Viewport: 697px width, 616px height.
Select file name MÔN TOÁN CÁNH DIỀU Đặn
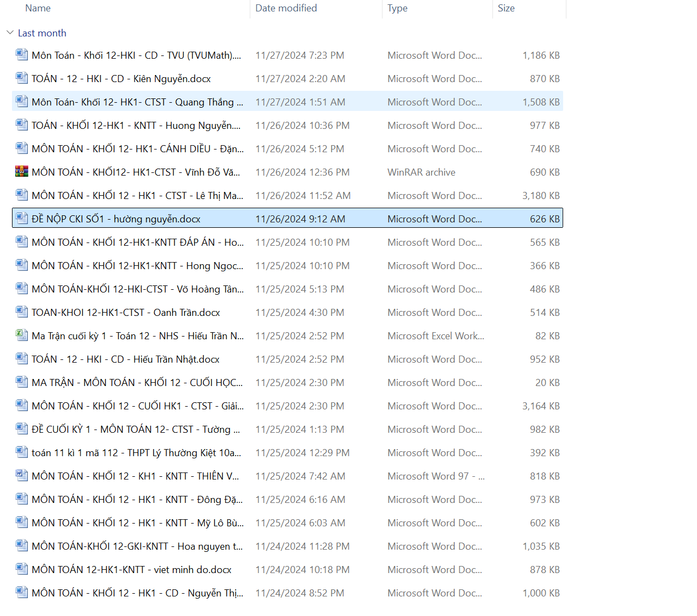(138, 149)
